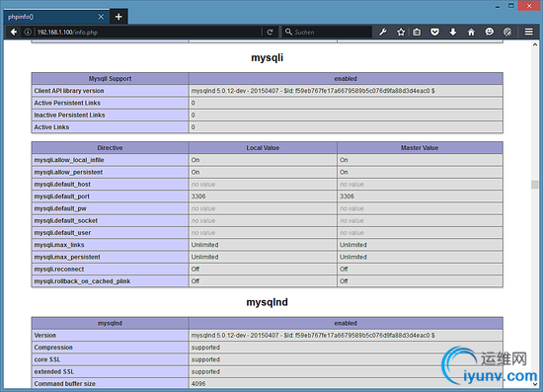Click Active Persistent Links row label
543x392 pixels.
tap(67, 103)
